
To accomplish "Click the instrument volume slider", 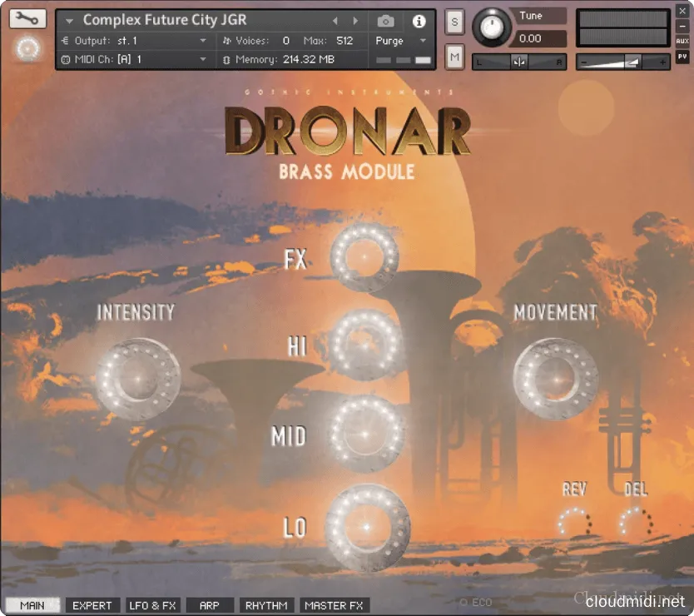I will click(x=624, y=62).
